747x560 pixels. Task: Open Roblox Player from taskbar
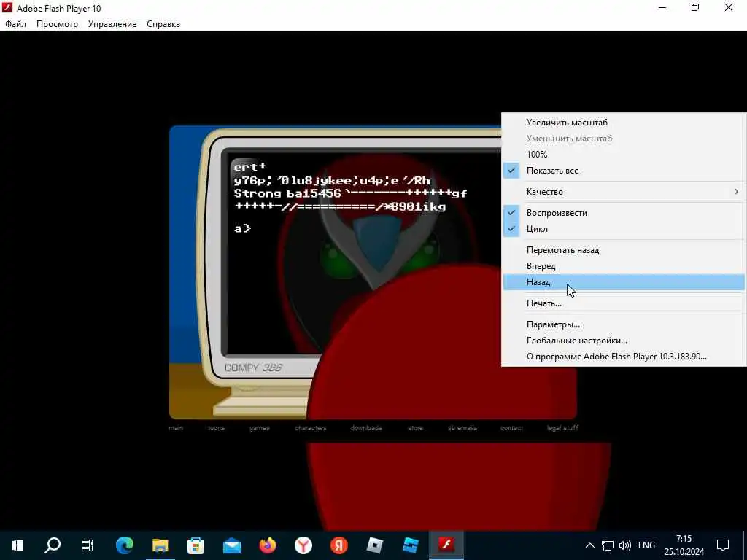[375, 545]
